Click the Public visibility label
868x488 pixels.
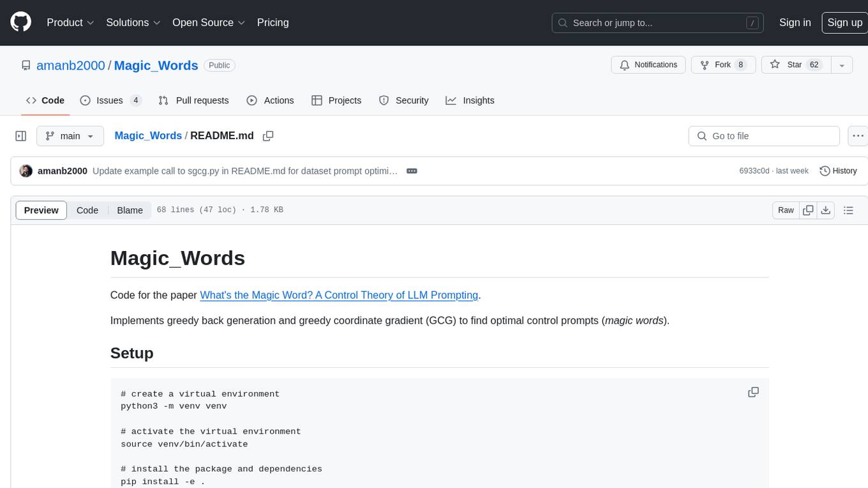[220, 65]
